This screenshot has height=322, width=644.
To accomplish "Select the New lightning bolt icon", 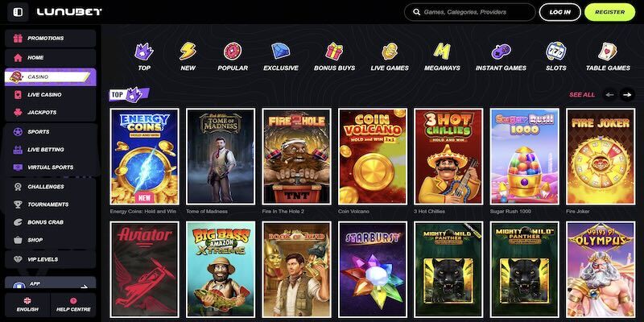I will point(188,52).
